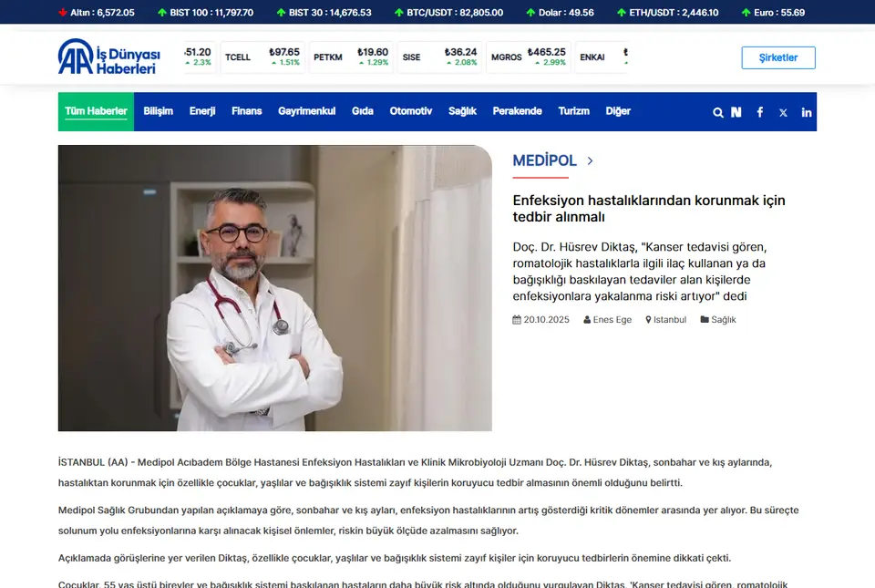
Task: Click the ENKAI stock ticker card
Action: (x=602, y=57)
